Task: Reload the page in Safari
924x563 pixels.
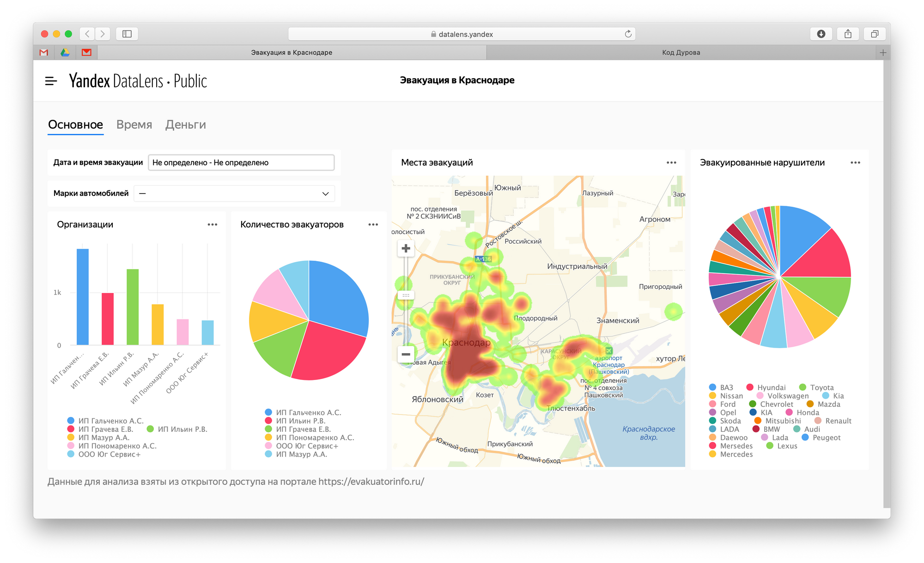Action: 628,34
